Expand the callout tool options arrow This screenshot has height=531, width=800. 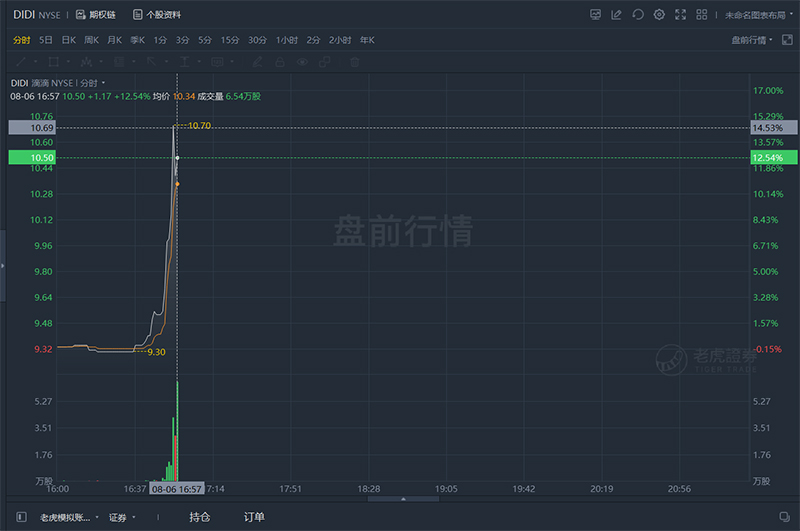click(x=232, y=62)
